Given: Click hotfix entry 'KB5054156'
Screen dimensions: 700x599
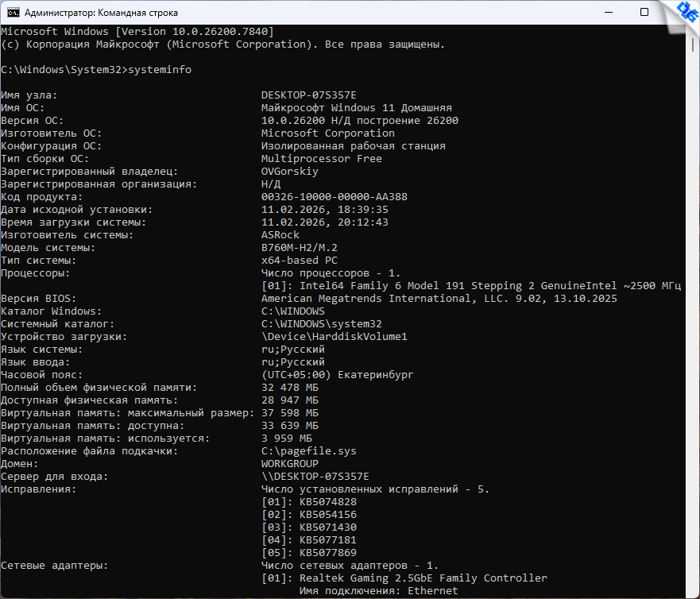Looking at the screenshot, I should [x=328, y=515].
